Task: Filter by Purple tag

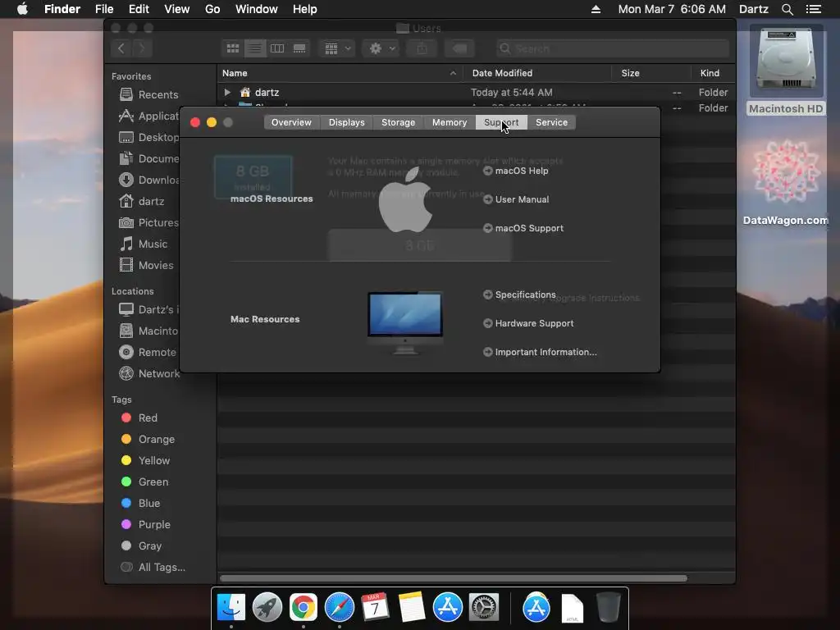Action: (146, 525)
